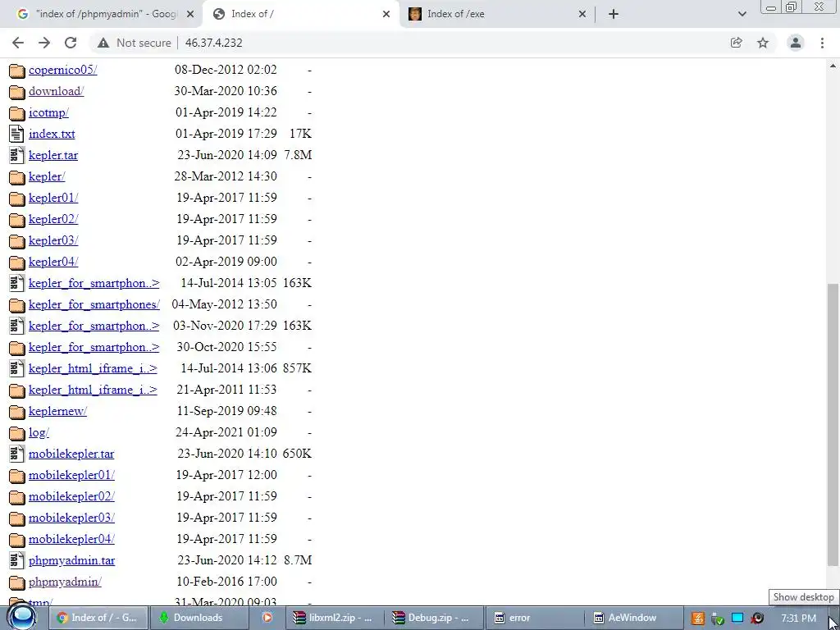This screenshot has width=840, height=630.
Task: Click the folder icon beside phpmyadmin/
Action: point(16,582)
